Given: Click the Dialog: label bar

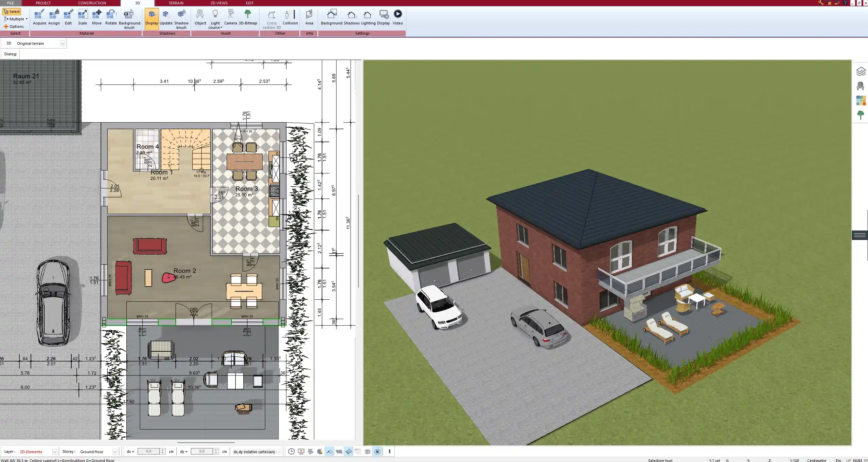Looking at the screenshot, I should 11,54.
